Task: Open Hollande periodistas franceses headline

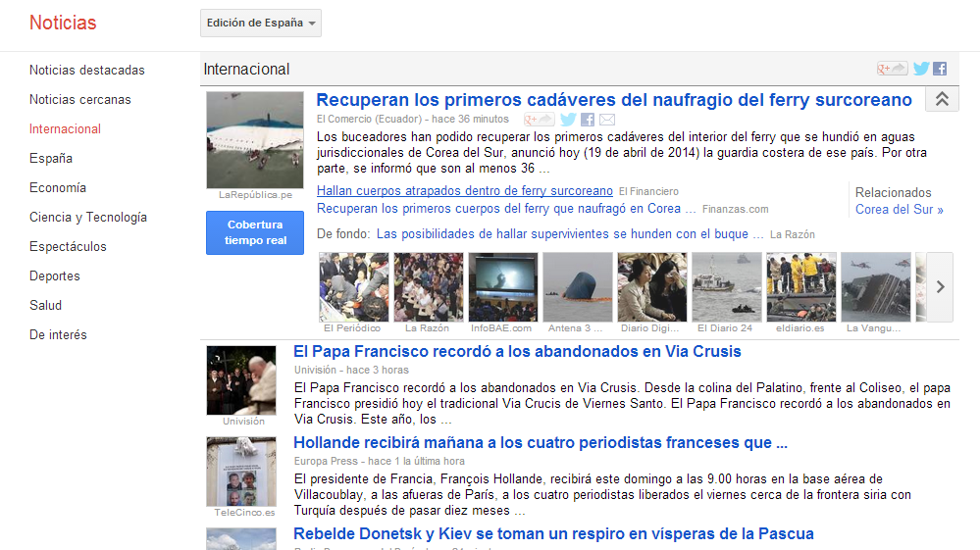Action: [540, 442]
